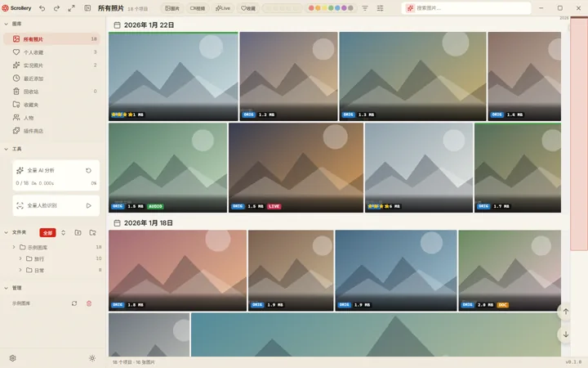
Task: Expand the 日常 folder
Action: (x=20, y=270)
